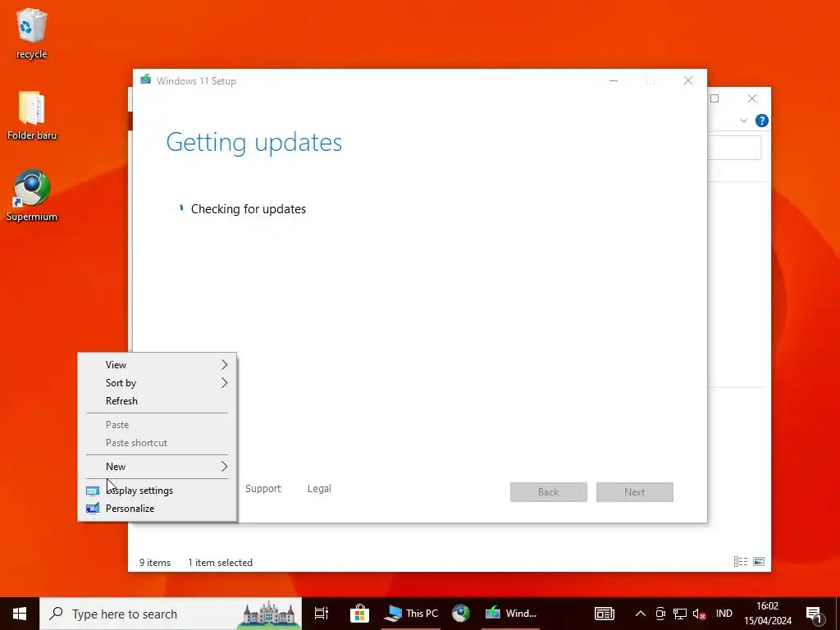840x630 pixels.
Task: Click the "Getting updates" heading
Action: tap(254, 143)
